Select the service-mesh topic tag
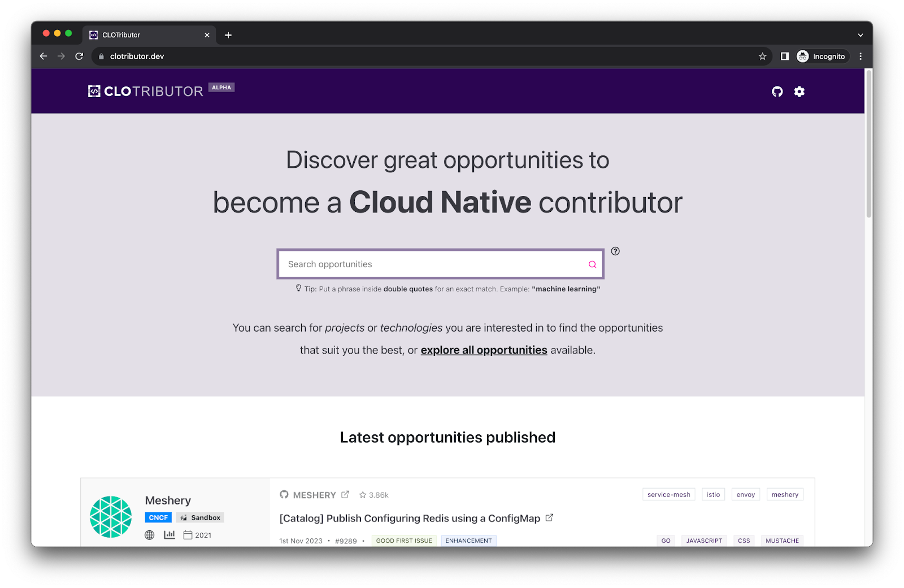The image size is (904, 588). pos(669,495)
